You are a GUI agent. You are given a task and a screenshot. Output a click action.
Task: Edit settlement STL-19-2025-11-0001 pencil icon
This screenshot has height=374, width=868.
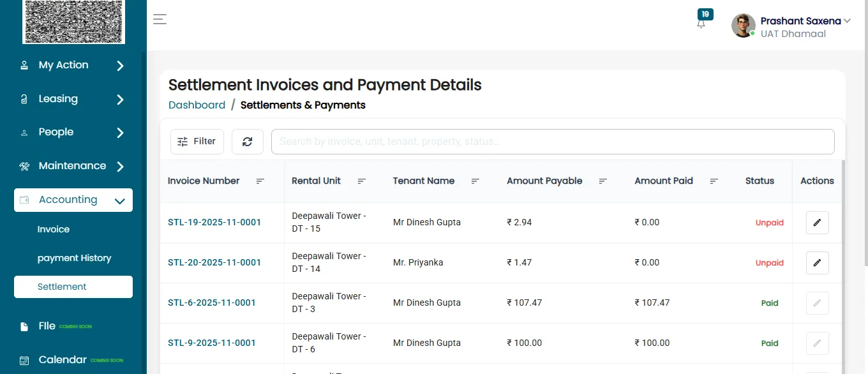point(817,223)
